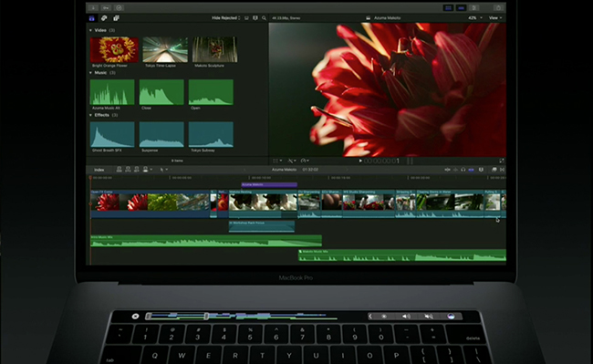The height and width of the screenshot is (364, 593).
Task: Select the purple Azuma Makoto title clip
Action: coord(269,185)
